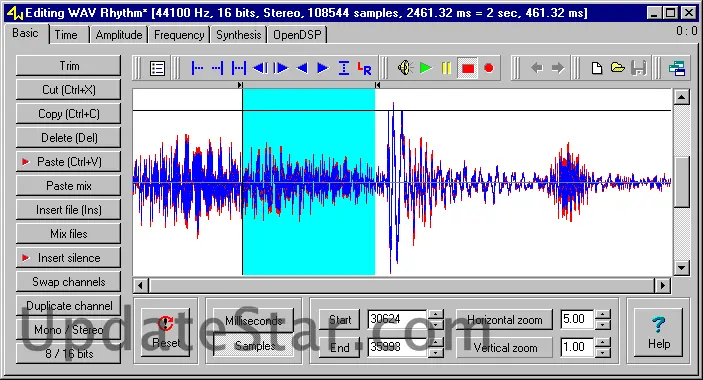Open the Amplitude tab

click(x=119, y=35)
